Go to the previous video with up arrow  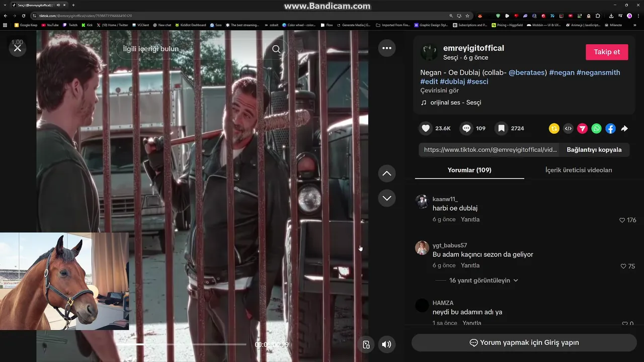(x=387, y=173)
